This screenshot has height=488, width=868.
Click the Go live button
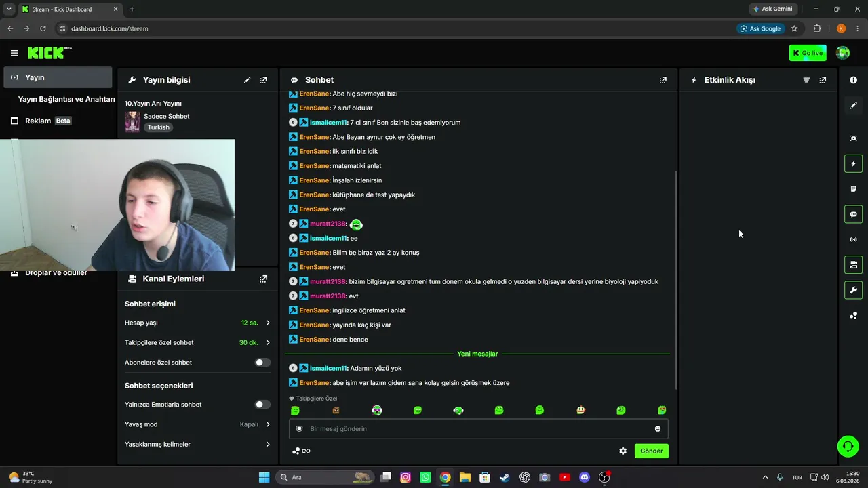[x=808, y=53]
